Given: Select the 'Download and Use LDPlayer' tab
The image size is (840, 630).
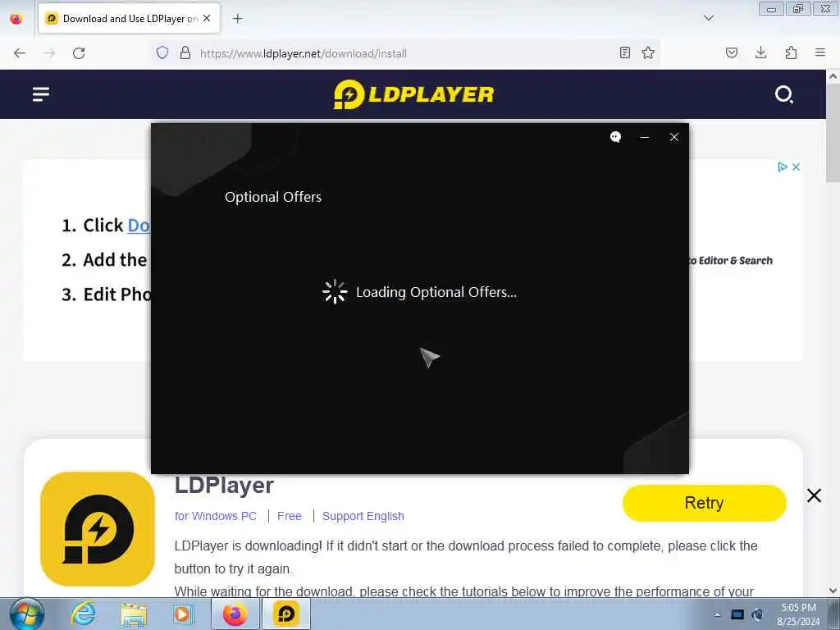Looking at the screenshot, I should (x=129, y=18).
